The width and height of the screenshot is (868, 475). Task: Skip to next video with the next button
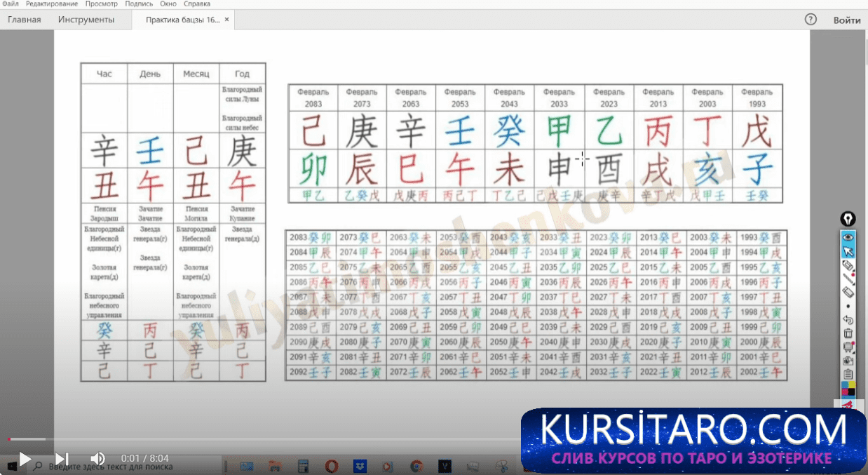[62, 459]
